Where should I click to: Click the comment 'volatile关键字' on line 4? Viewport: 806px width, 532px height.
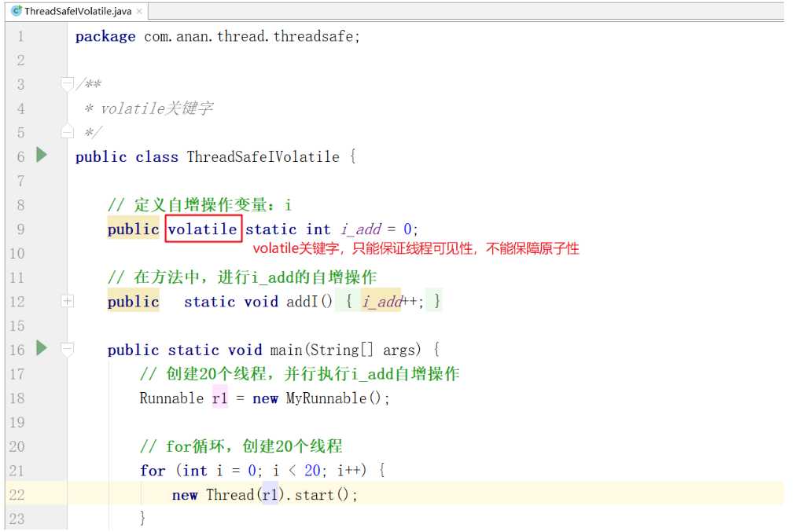coord(156,108)
